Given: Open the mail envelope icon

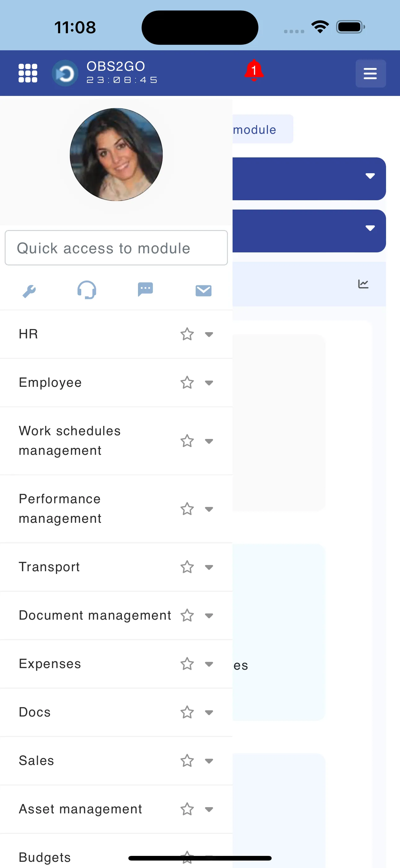Looking at the screenshot, I should [203, 291].
